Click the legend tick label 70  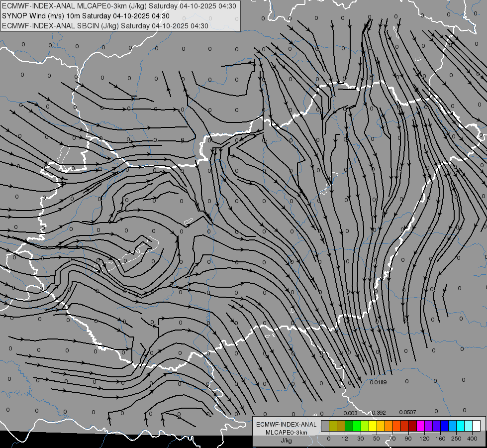[392, 439]
